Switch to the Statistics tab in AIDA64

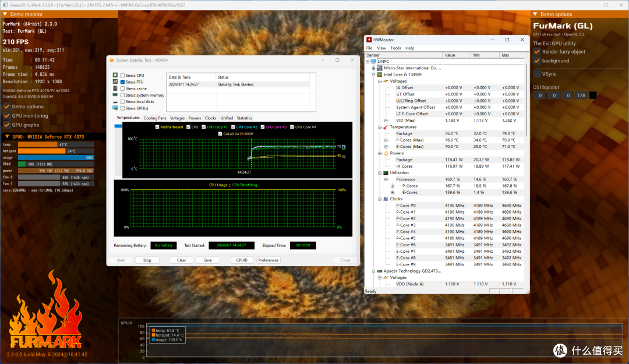point(244,118)
